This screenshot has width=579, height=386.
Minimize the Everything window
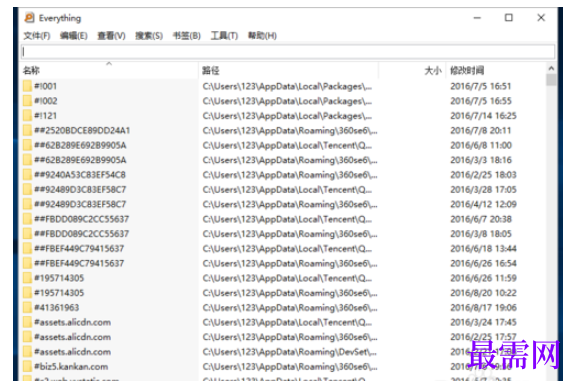click(477, 18)
